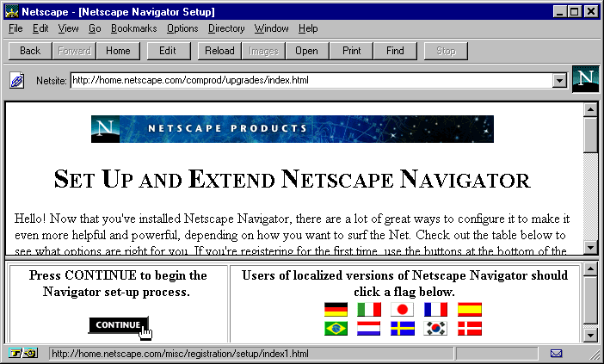The width and height of the screenshot is (604, 364).
Task: Select the French flag icon
Action: click(x=436, y=310)
